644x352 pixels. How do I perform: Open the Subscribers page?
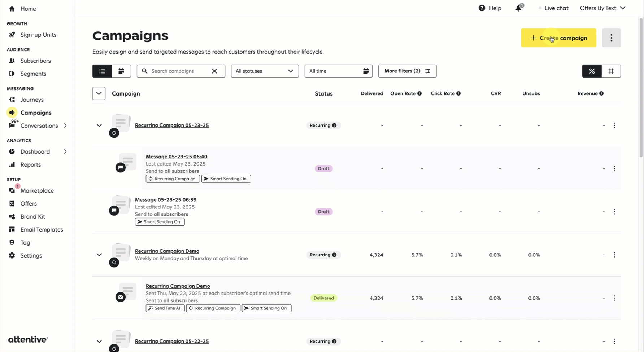[35, 61]
